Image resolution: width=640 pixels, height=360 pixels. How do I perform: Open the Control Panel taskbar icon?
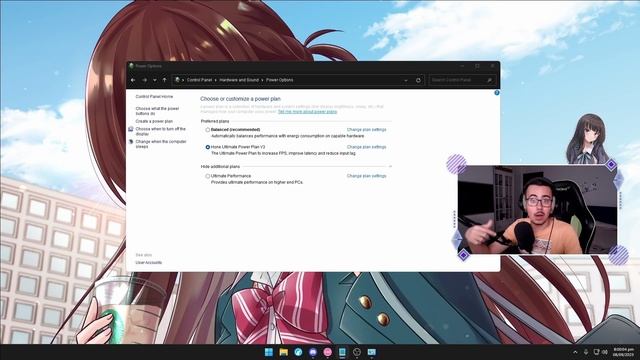coord(371,352)
